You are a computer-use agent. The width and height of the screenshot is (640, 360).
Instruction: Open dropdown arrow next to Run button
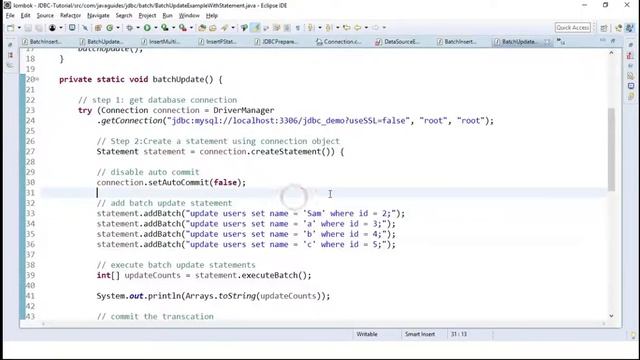pos(156,28)
